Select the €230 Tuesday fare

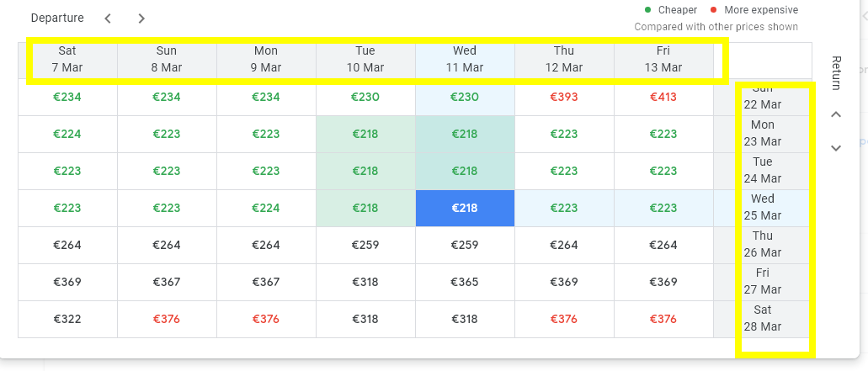tap(365, 97)
